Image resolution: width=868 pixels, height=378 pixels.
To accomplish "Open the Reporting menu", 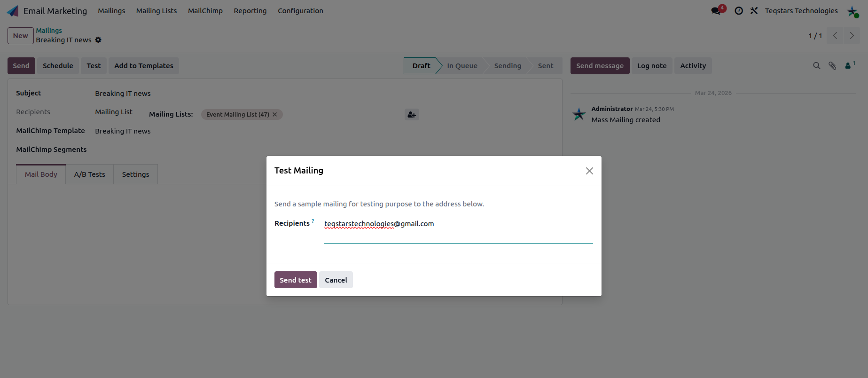I will 250,11.
